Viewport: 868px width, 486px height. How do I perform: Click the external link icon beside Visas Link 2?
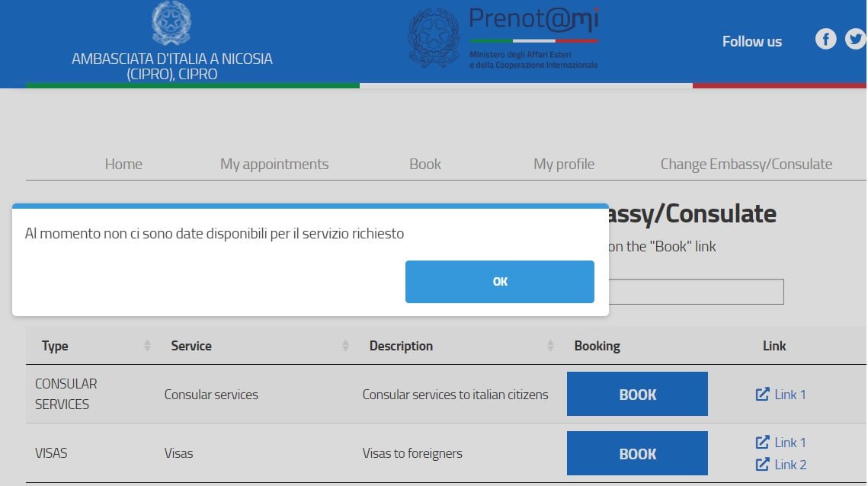[762, 465]
